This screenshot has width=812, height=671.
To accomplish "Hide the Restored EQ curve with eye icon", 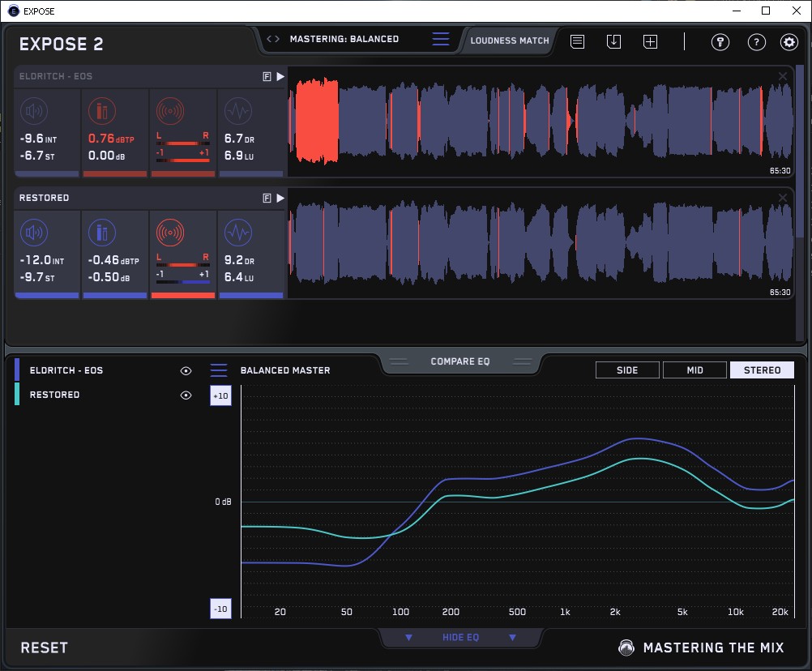I will [186, 395].
